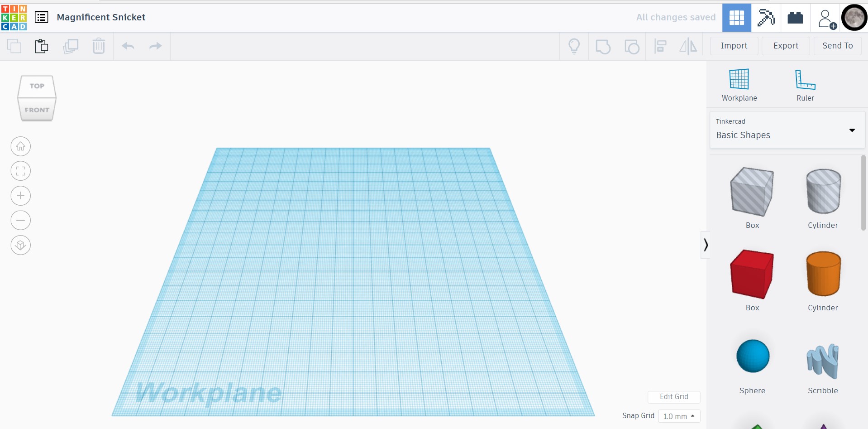Open the design list icon
The image size is (868, 429).
[x=42, y=17]
